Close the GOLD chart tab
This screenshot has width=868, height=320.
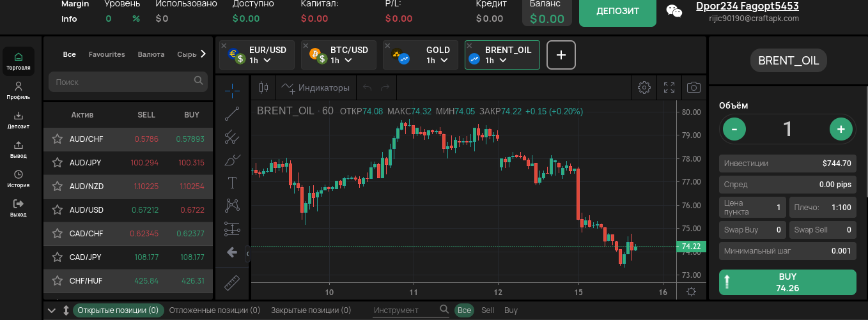388,45
